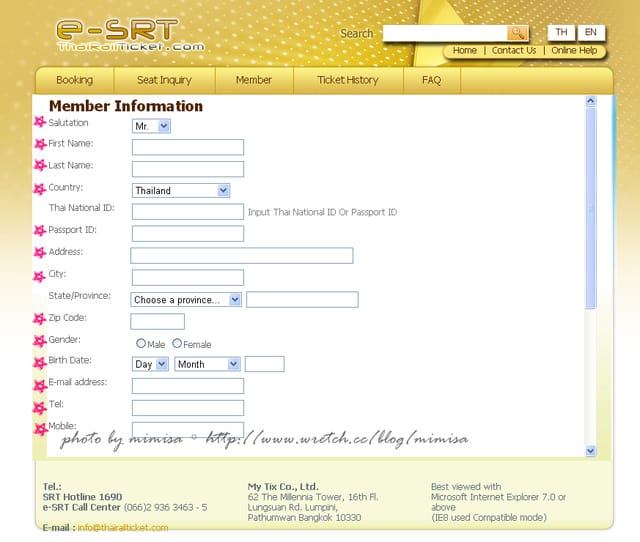Click the Last Name input field
Image resolution: width=640 pixels, height=542 pixels.
click(188, 169)
